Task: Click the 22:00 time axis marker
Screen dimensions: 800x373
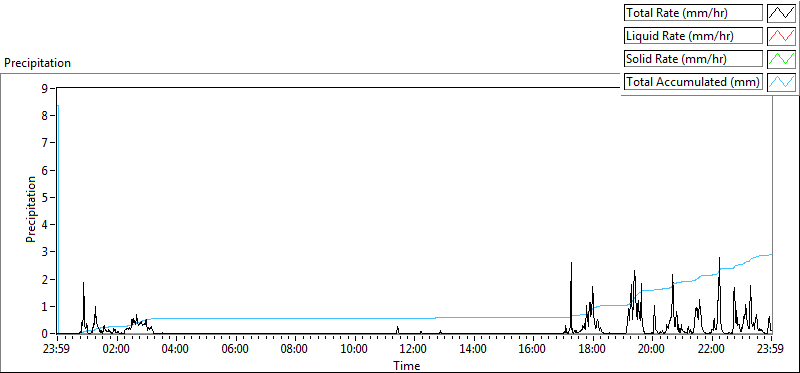Action: point(712,350)
